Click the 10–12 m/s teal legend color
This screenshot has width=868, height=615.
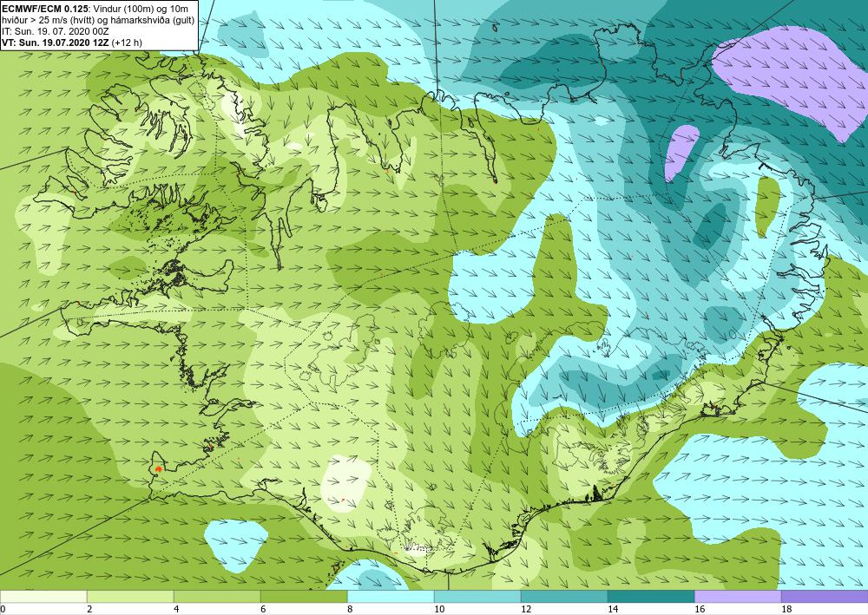[x=477, y=597]
